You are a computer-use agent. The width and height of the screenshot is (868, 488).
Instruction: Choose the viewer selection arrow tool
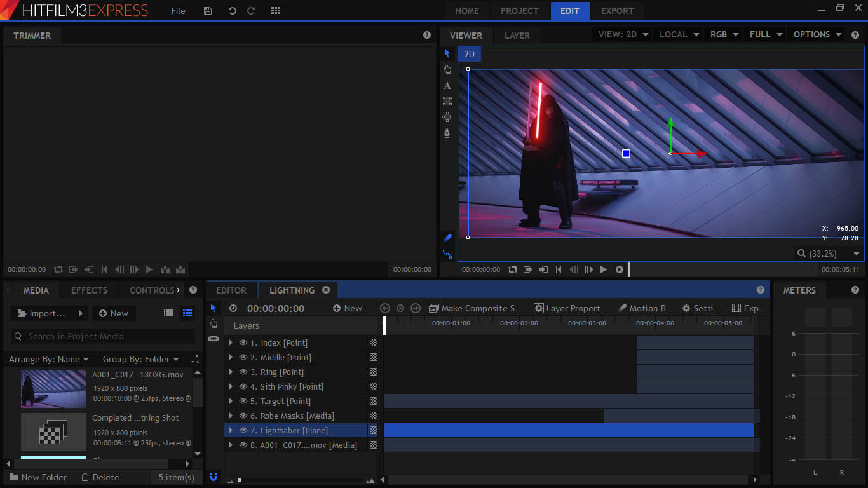pos(447,53)
